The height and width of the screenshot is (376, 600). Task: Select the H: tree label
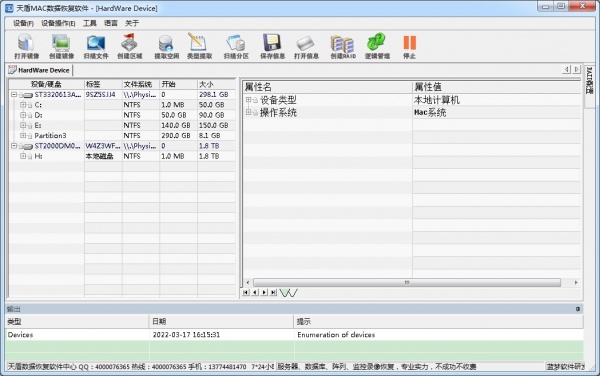click(38, 156)
